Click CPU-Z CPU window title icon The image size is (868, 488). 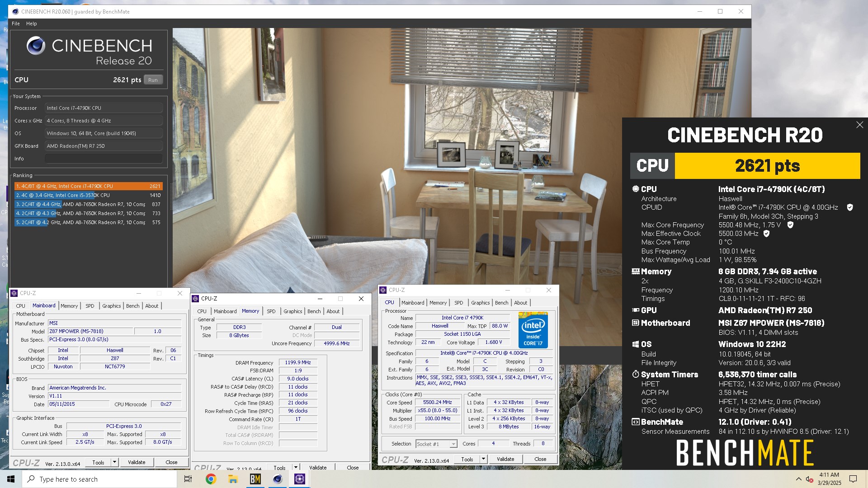(383, 290)
